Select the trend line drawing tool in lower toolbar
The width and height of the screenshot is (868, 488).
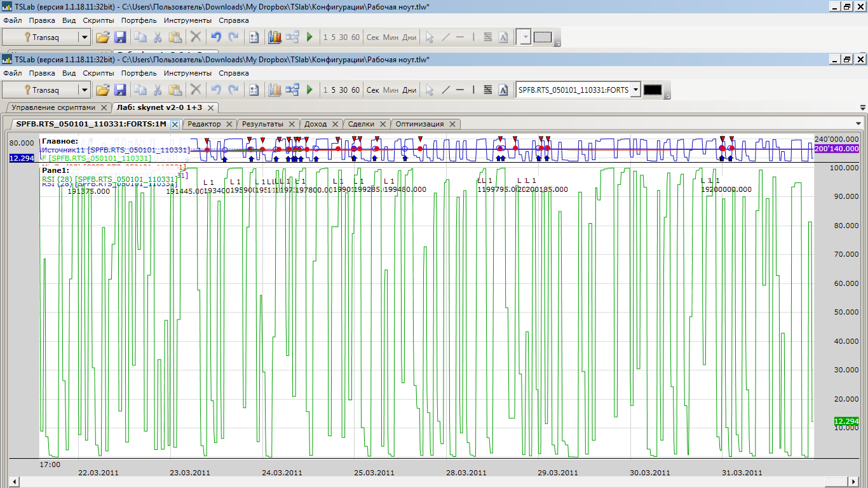tap(445, 90)
